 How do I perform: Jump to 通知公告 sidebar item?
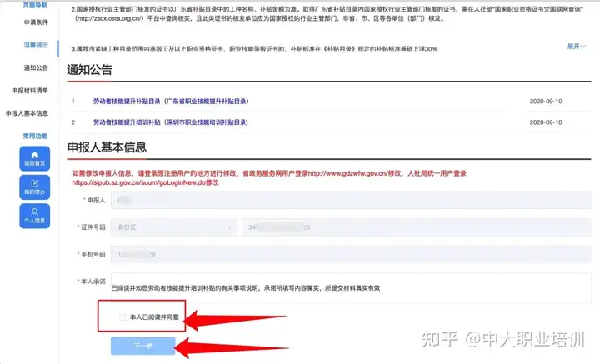coord(36,67)
